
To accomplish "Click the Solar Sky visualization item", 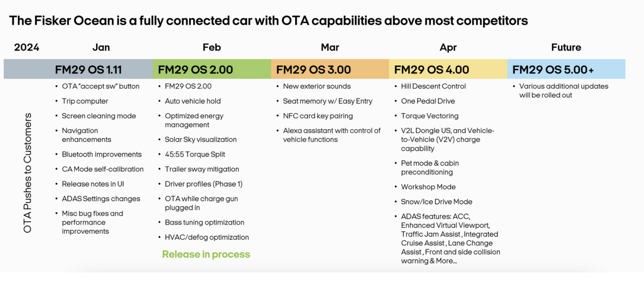I will 200,140.
